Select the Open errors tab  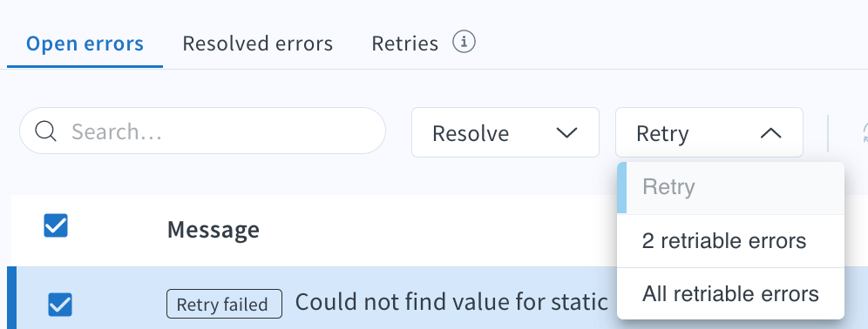click(85, 44)
